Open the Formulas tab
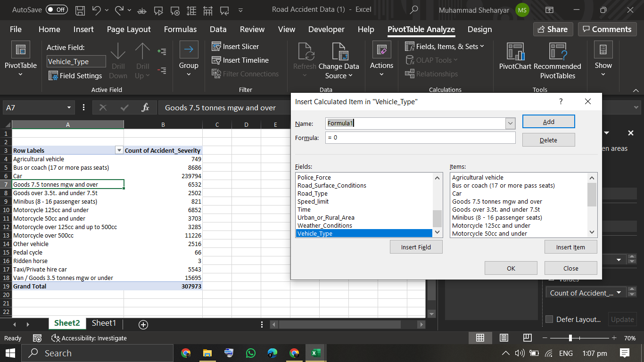Image resolution: width=644 pixels, height=362 pixels. click(x=180, y=29)
